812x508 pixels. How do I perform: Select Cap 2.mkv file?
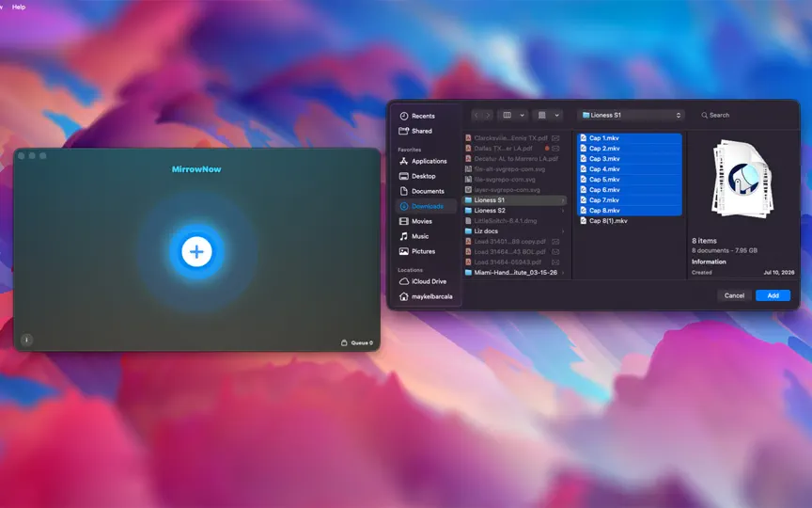click(630, 149)
